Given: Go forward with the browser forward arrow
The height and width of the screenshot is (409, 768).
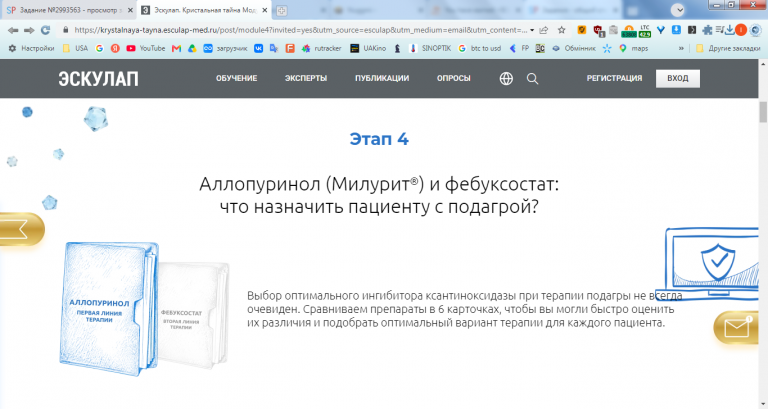Looking at the screenshot, I should point(29,30).
